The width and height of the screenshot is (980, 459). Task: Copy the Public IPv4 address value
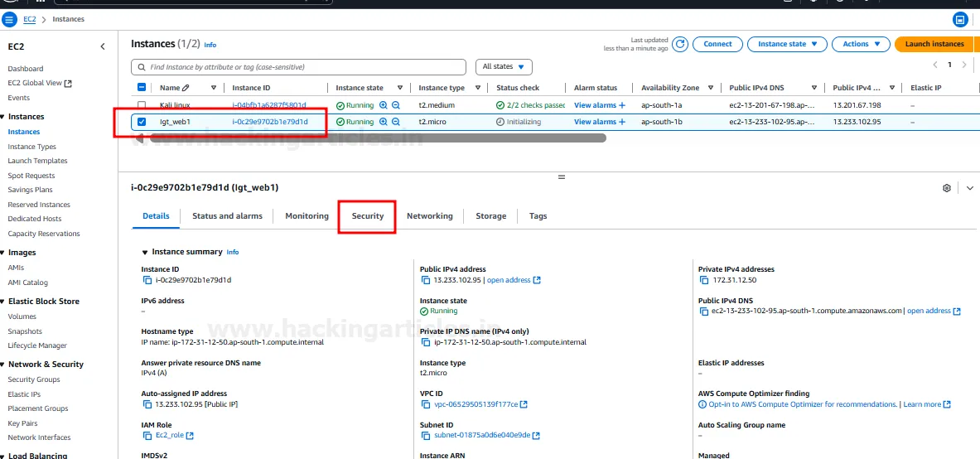point(425,280)
